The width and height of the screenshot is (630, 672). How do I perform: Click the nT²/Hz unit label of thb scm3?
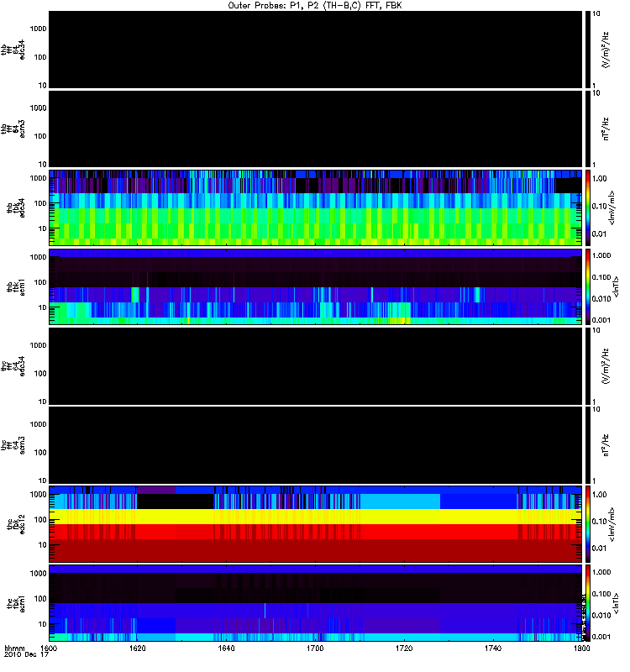(x=606, y=129)
